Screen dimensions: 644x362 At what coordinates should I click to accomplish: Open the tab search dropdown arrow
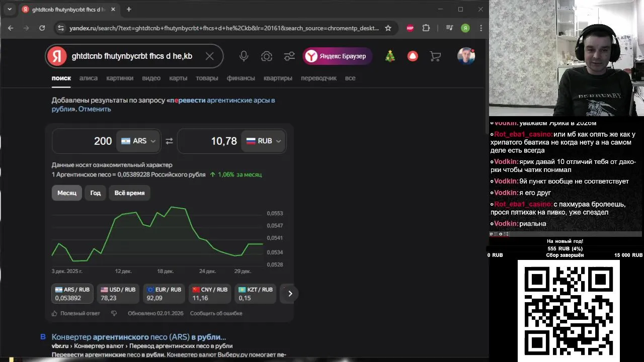click(x=9, y=9)
